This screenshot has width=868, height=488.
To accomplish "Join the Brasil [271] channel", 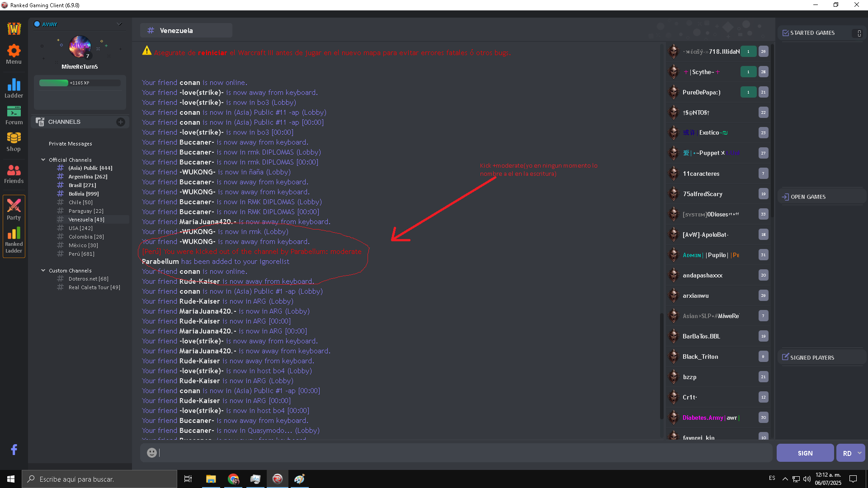I will pos(82,185).
